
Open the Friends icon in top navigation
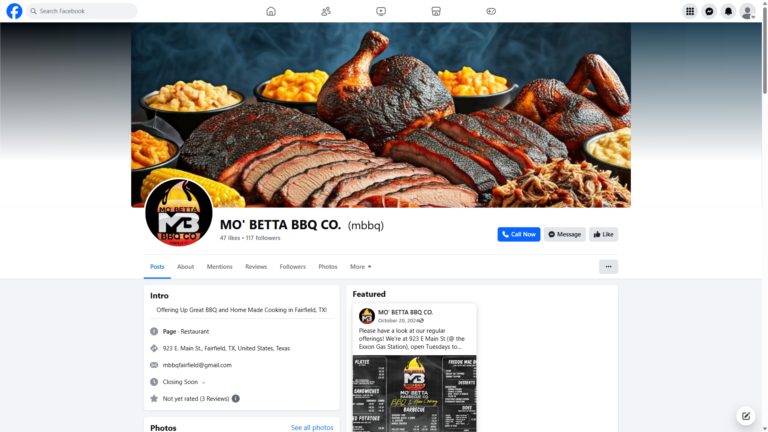pyautogui.click(x=326, y=11)
